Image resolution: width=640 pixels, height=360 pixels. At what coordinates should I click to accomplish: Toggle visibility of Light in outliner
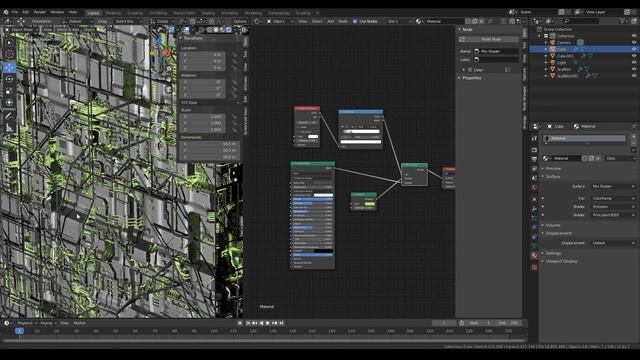tap(634, 62)
